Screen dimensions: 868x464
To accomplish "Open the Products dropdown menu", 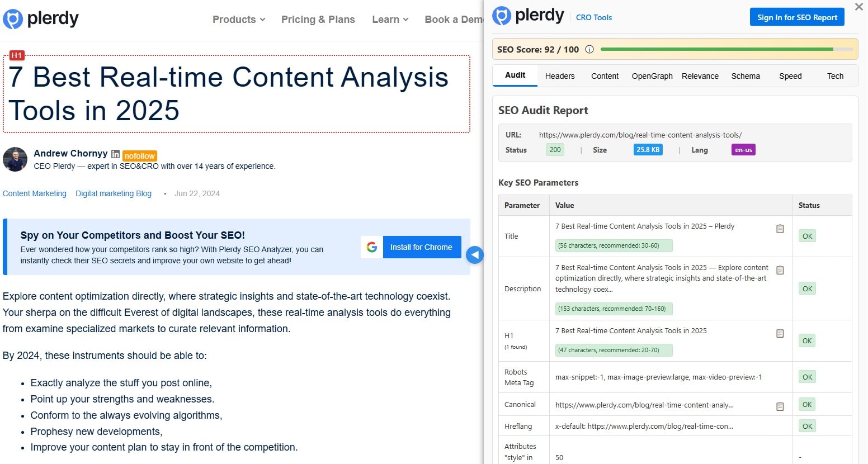I will pos(238,19).
